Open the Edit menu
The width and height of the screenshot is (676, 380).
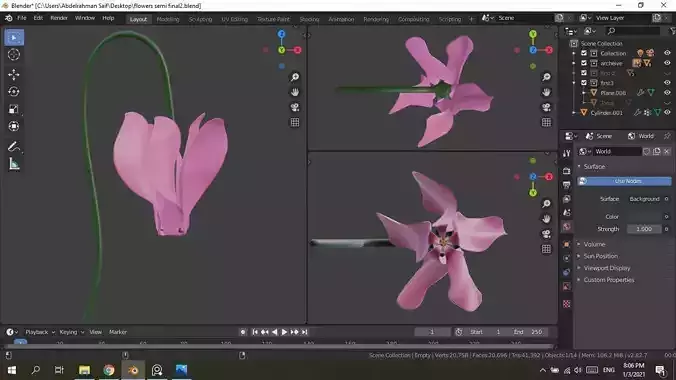38,18
